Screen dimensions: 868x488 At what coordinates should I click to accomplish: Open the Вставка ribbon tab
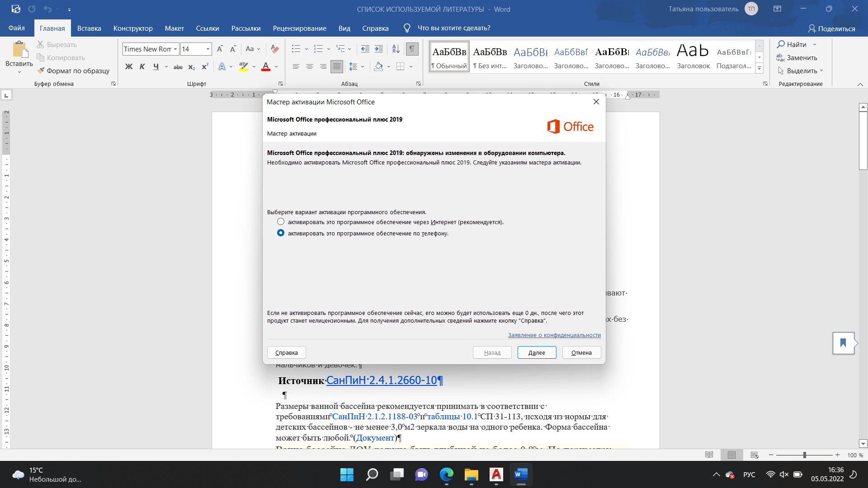[x=89, y=28]
